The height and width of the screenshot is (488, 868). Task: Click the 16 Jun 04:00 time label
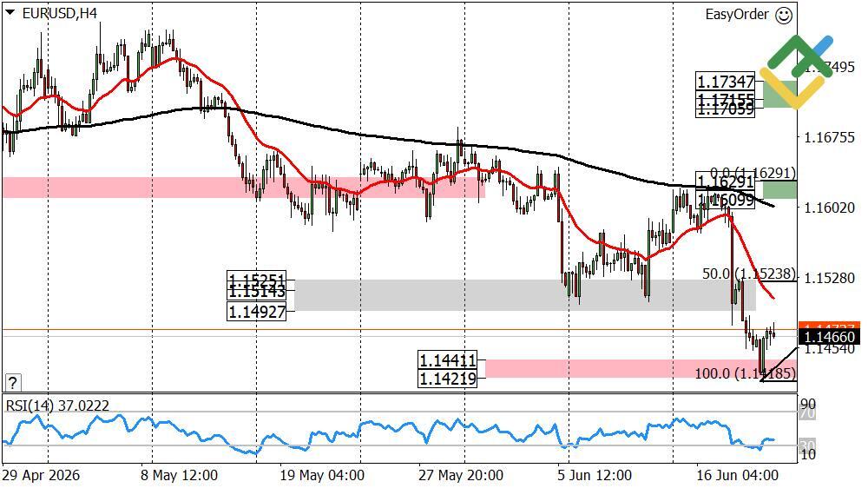click(737, 475)
